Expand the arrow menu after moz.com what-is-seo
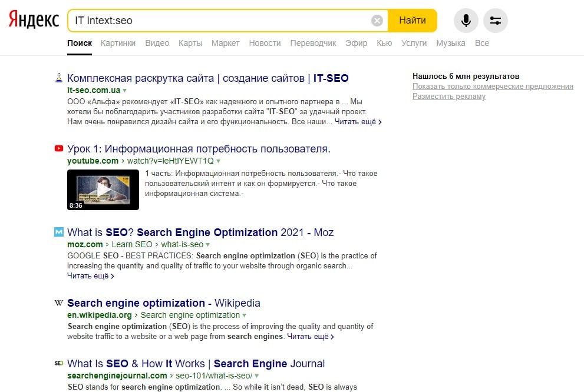 208,245
